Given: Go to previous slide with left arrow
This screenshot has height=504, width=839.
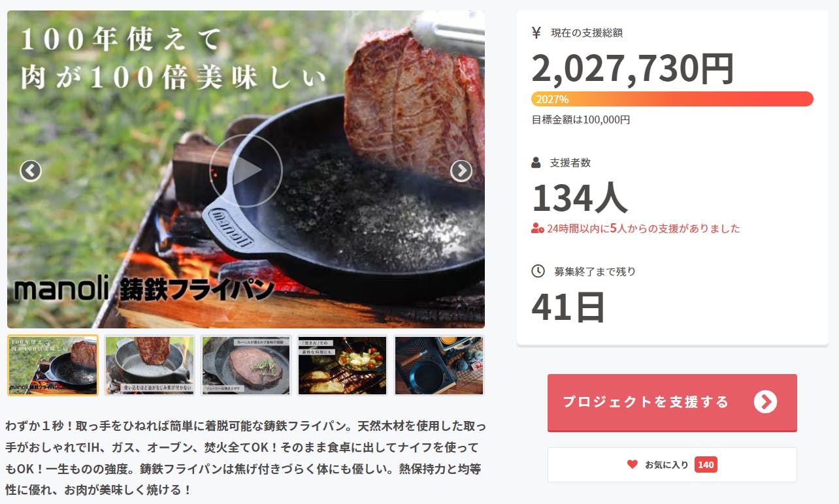Looking at the screenshot, I should tap(31, 170).
